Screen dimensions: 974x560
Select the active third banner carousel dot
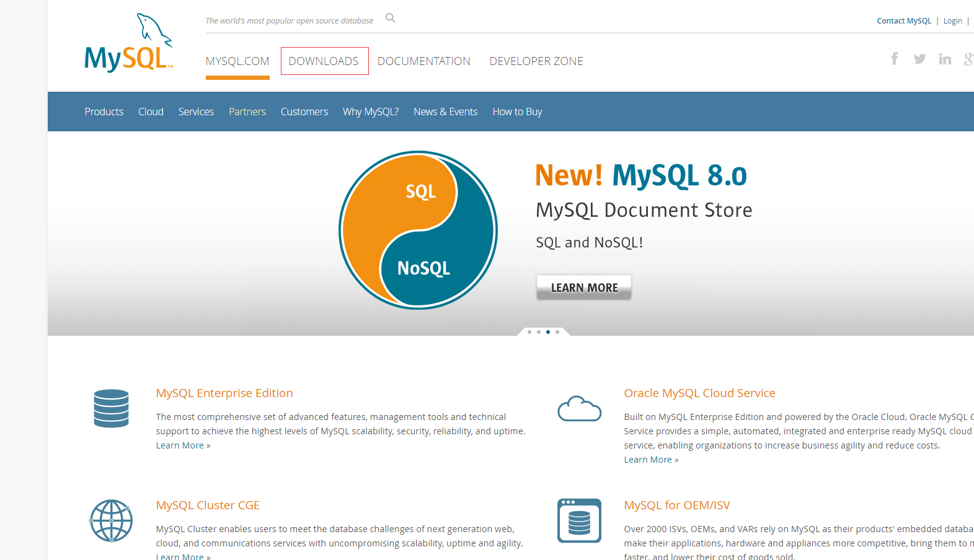[548, 332]
